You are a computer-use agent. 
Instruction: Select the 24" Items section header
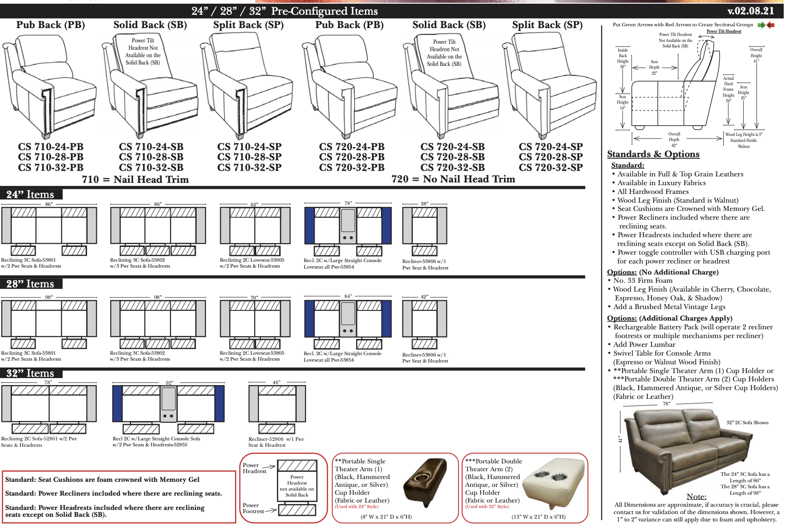pos(30,194)
